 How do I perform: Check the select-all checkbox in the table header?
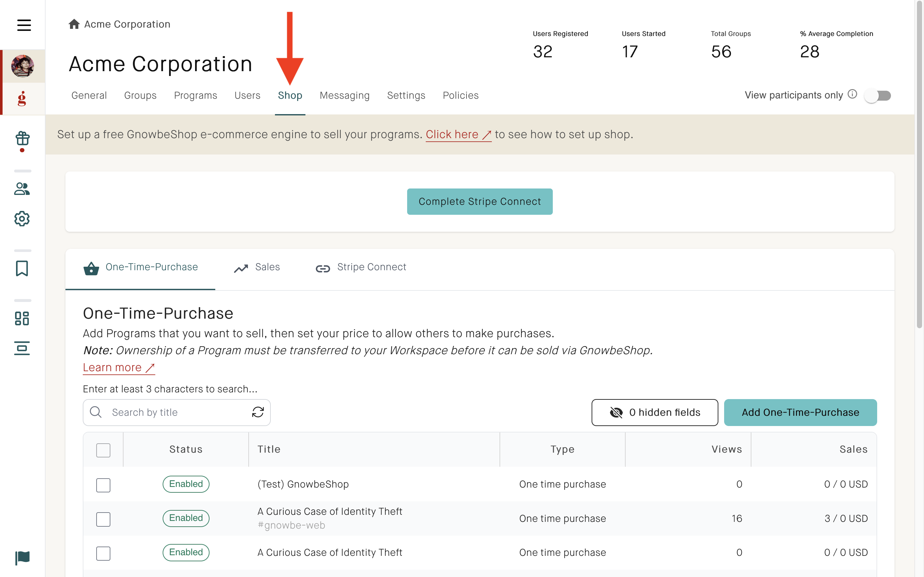click(103, 450)
